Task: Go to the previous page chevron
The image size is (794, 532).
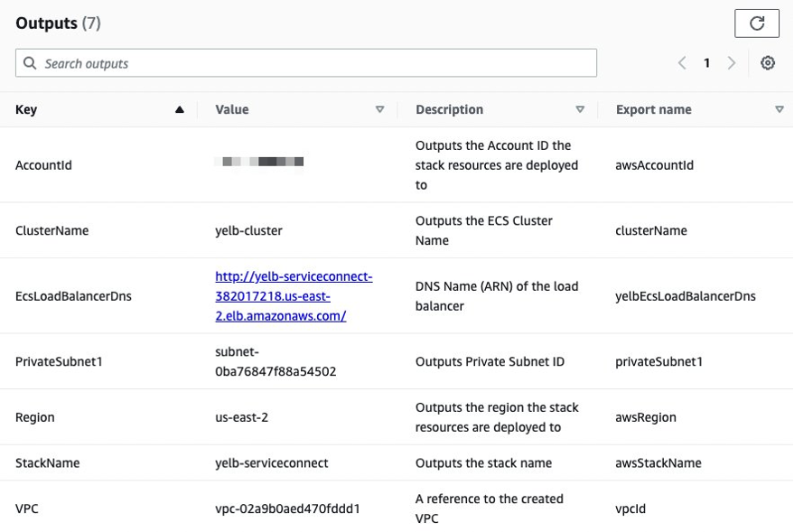Action: tap(682, 62)
